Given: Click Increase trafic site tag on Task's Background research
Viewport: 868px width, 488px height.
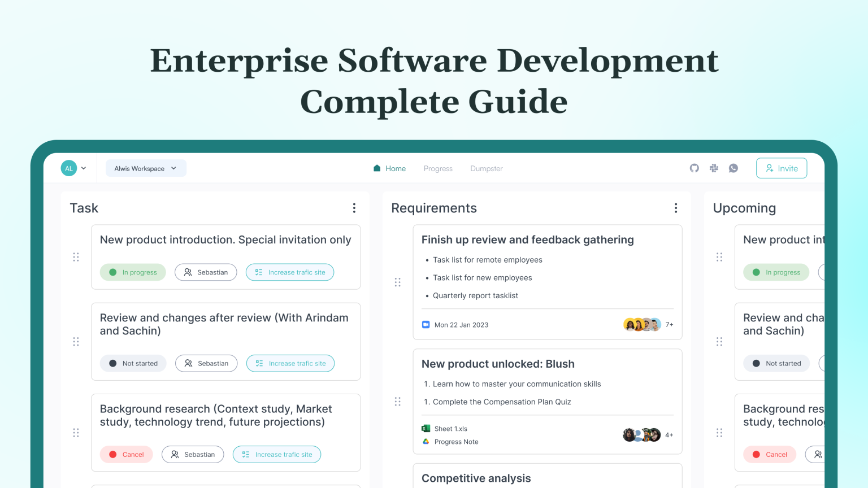Looking at the screenshot, I should pyautogui.click(x=277, y=454).
